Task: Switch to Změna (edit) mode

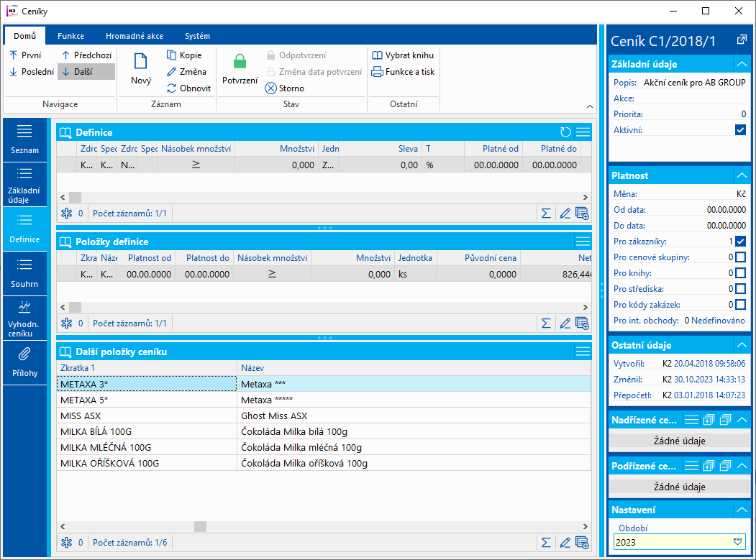Action: tap(186, 72)
